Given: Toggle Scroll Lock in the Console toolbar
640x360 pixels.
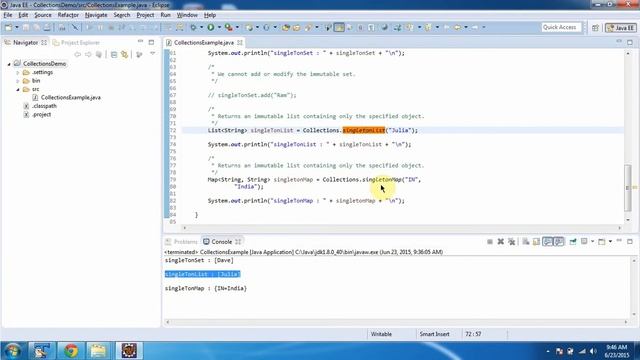Looking at the screenshot, I should (x=536, y=242).
